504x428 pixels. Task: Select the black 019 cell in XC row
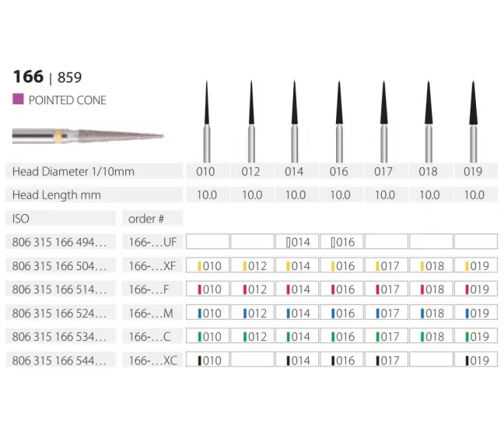(476, 360)
